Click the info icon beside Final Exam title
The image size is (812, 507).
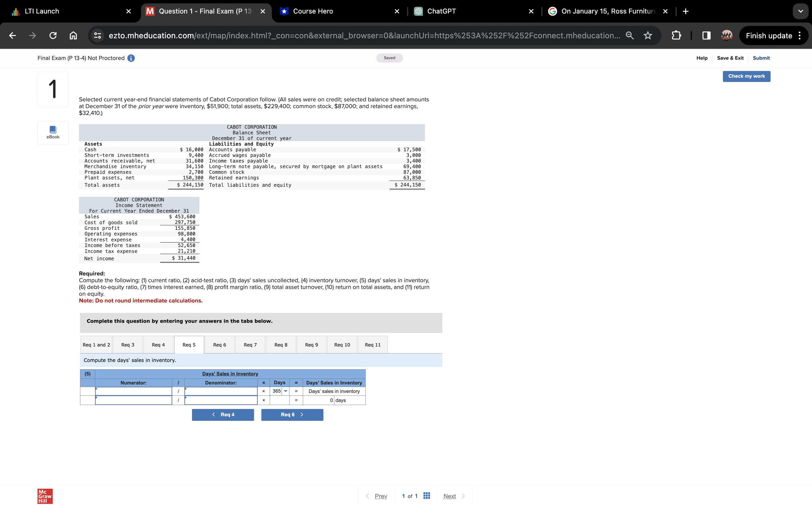(x=131, y=58)
